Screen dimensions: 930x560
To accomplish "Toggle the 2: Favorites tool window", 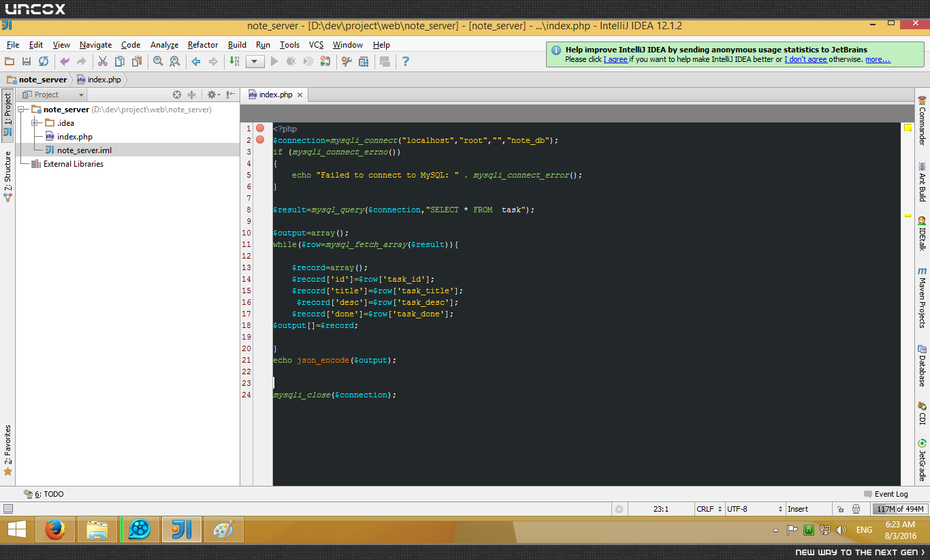I will coord(7,450).
